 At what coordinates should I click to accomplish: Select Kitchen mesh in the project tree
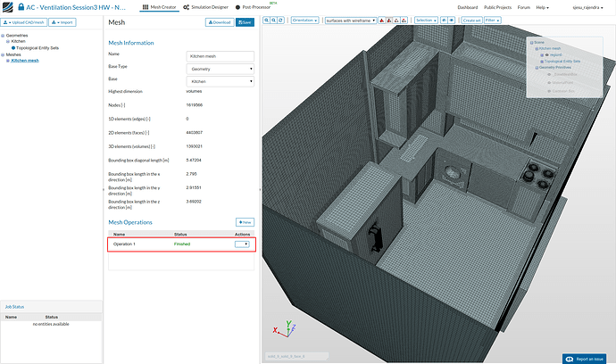click(25, 61)
